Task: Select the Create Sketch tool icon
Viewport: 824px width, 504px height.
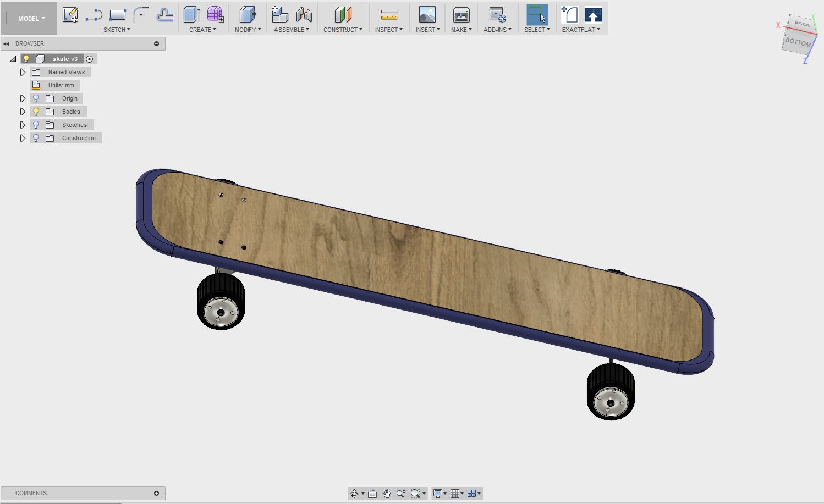Action: click(x=70, y=15)
